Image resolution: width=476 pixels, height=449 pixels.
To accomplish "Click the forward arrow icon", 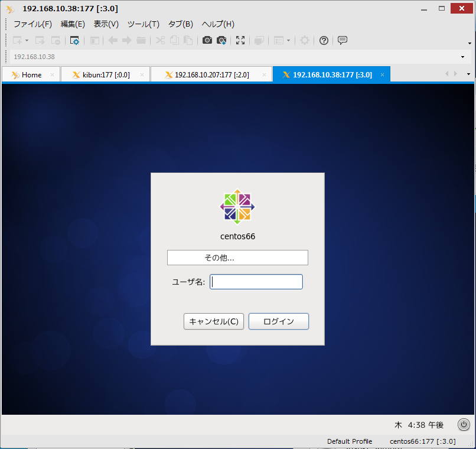I will (126, 40).
